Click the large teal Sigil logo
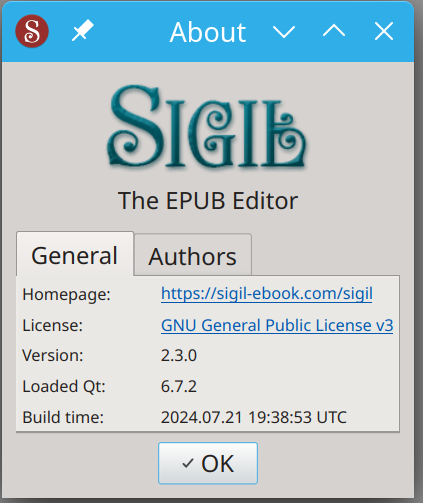Image resolution: width=423 pixels, height=503 pixels. tap(207, 127)
